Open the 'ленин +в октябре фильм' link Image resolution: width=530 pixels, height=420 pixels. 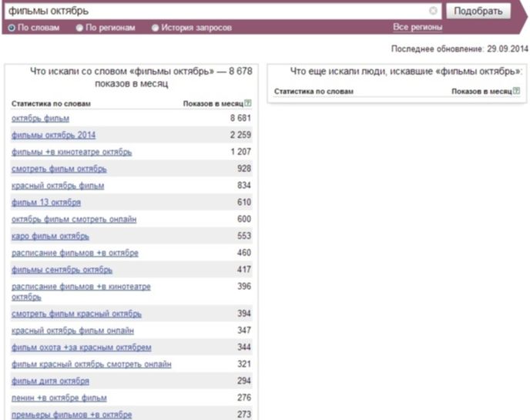(59, 398)
